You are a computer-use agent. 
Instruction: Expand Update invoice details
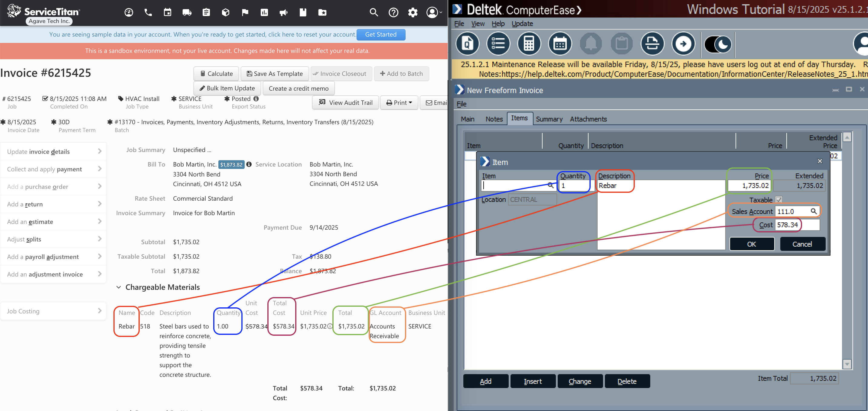coord(54,151)
